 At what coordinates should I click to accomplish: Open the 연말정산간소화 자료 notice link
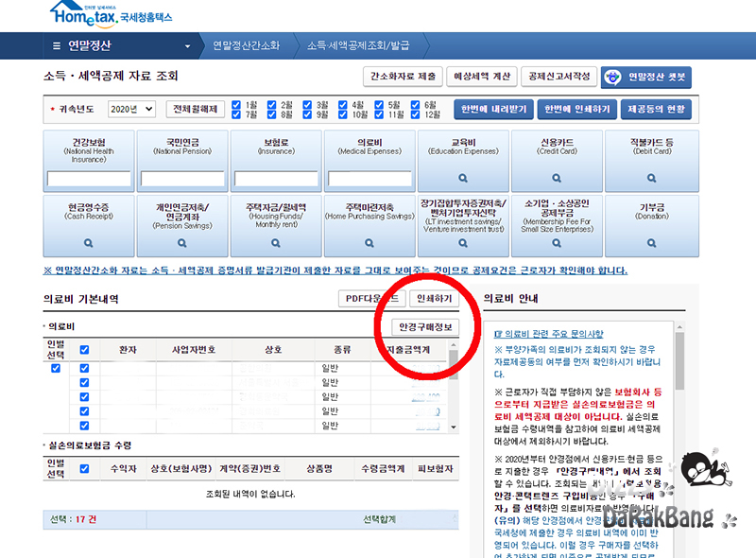coord(335,270)
